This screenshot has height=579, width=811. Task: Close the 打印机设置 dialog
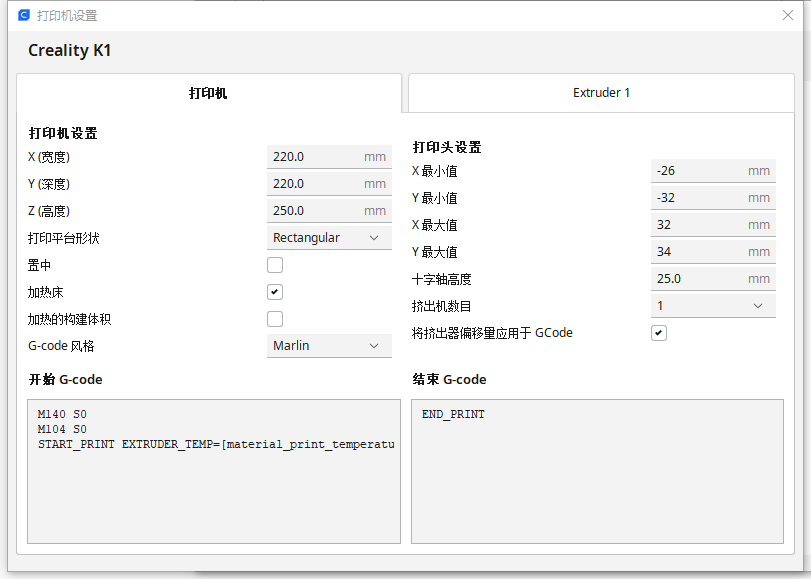click(x=788, y=16)
